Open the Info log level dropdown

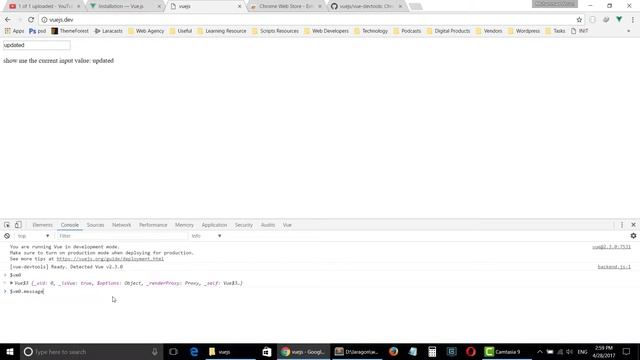point(207,236)
